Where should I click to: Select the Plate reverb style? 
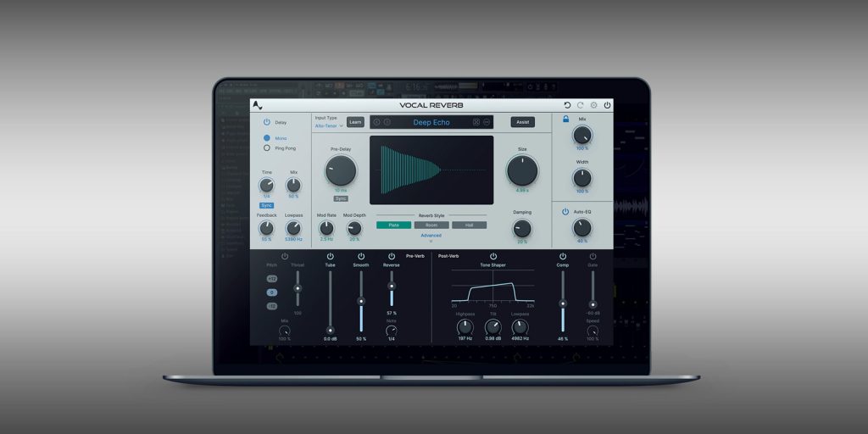(393, 225)
